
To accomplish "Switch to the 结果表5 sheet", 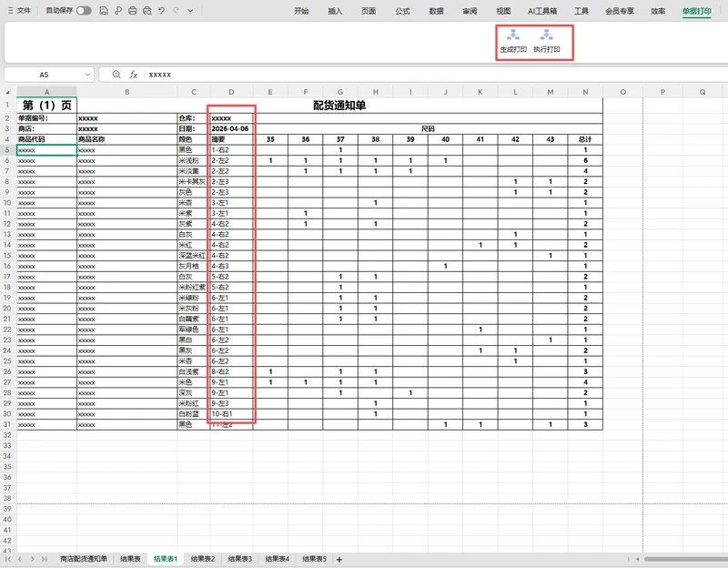I will (x=314, y=559).
